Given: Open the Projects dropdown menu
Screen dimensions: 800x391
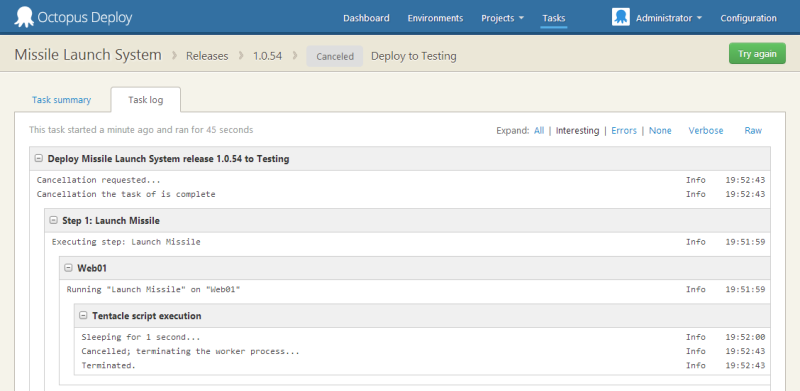Looking at the screenshot, I should 503,18.
